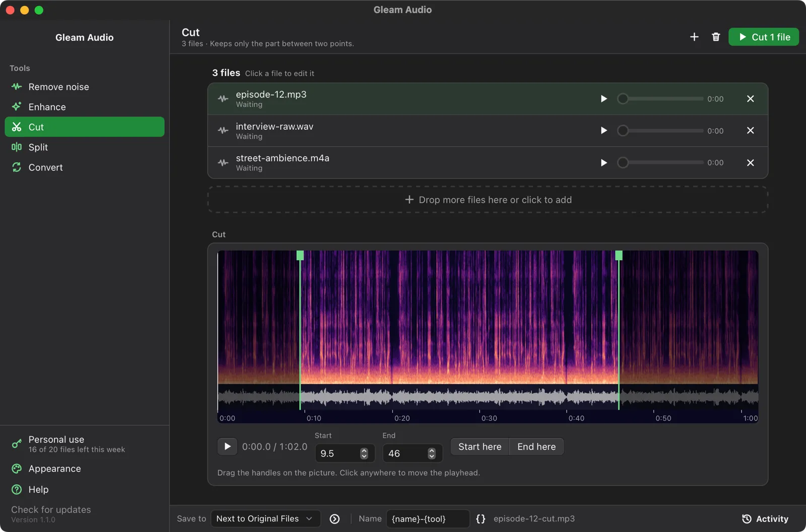Switch to the Enhance tool
This screenshot has width=806, height=532.
(84, 107)
